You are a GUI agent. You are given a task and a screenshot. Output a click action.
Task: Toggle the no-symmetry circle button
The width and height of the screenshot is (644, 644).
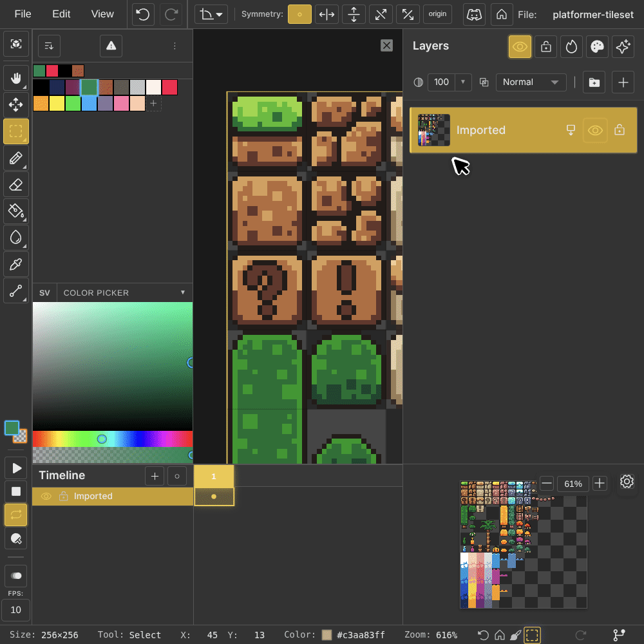click(x=299, y=14)
